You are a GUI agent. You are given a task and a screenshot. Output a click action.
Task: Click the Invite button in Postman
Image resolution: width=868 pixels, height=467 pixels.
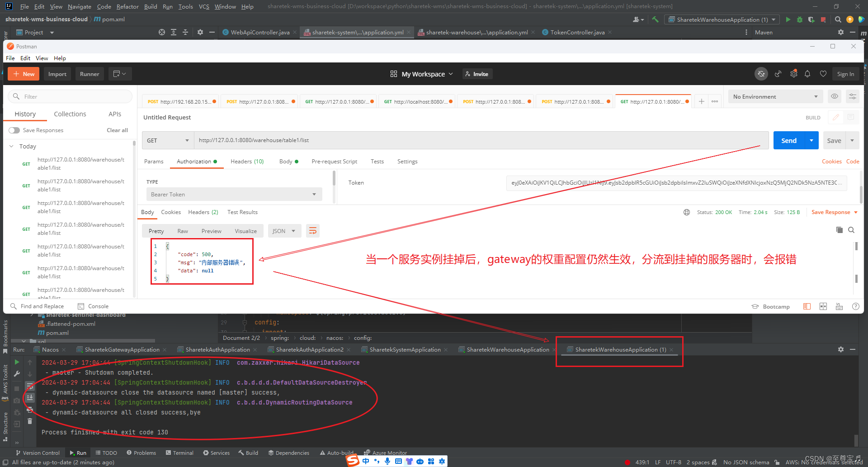click(x=477, y=74)
